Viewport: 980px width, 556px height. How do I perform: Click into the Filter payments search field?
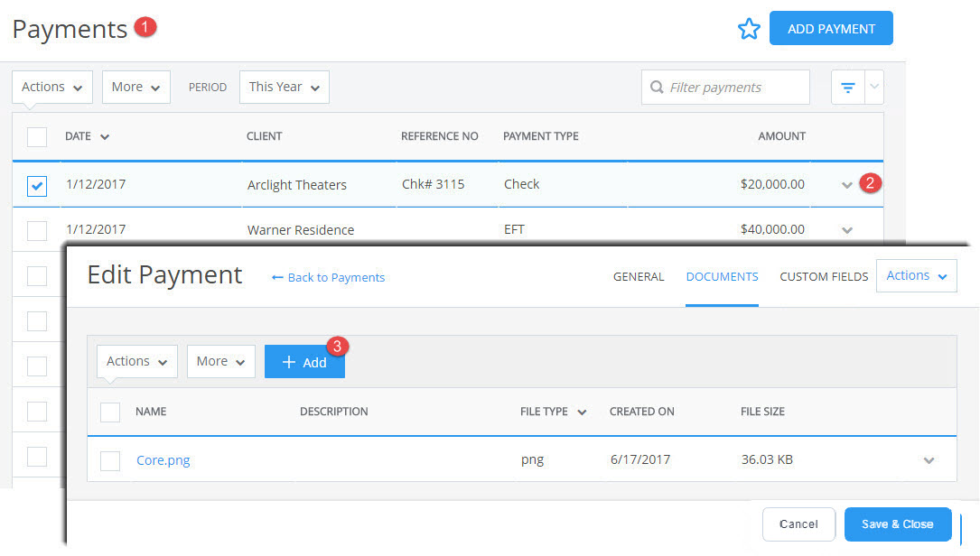(725, 87)
